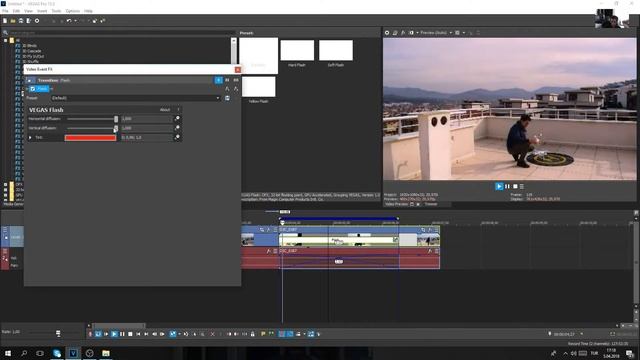Toggle the blue button in the Transition Flash row
The width and height of the screenshot is (640, 360).
click(218, 80)
